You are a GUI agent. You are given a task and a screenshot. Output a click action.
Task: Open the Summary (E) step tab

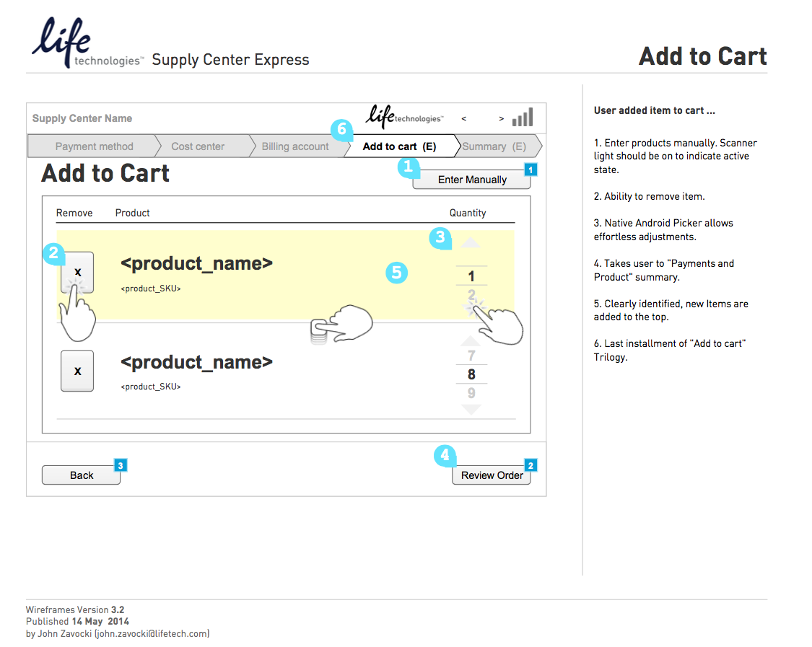click(x=494, y=146)
